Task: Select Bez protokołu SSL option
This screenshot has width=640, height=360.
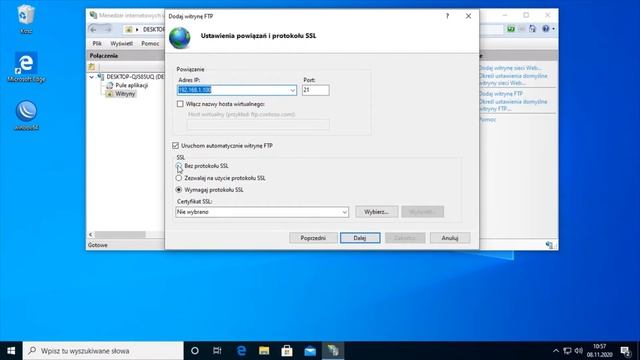Action: [x=179, y=166]
